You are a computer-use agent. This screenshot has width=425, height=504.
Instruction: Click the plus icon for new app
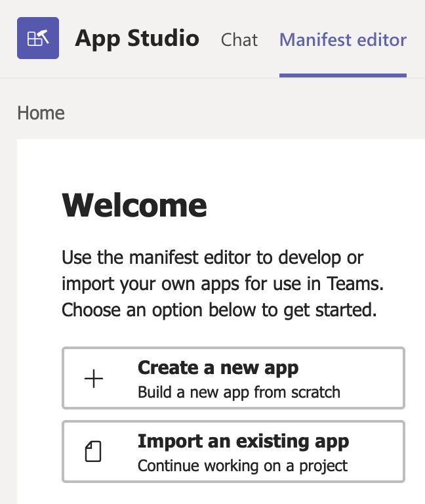coord(94,378)
